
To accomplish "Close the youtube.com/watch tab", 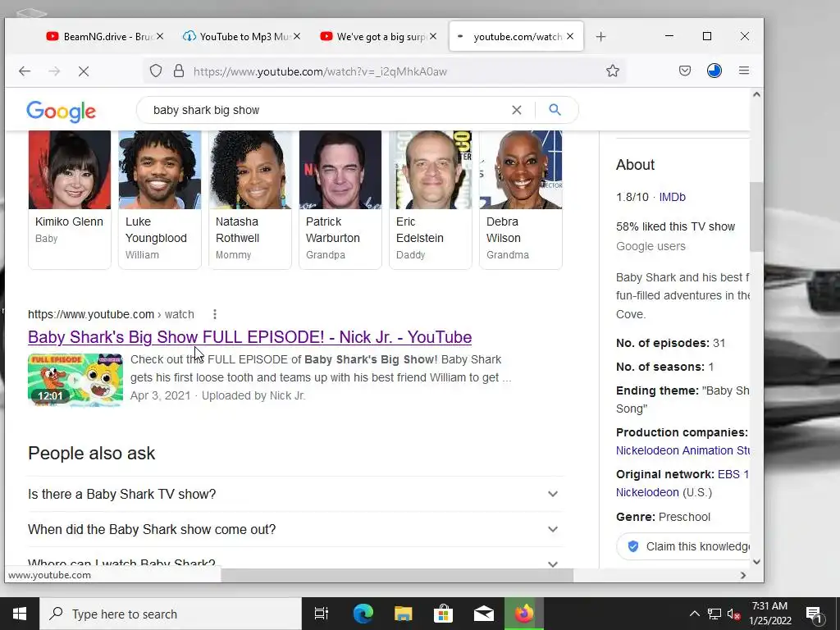I will click(571, 36).
